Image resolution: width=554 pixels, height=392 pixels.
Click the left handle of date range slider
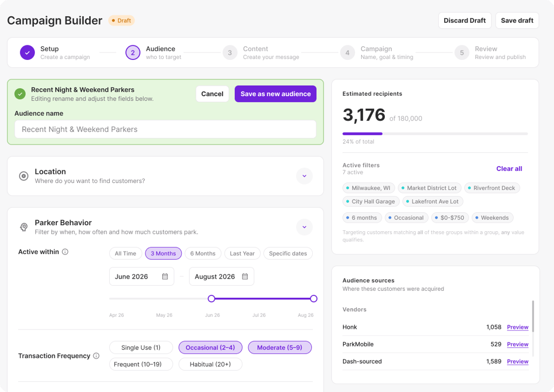click(x=212, y=299)
